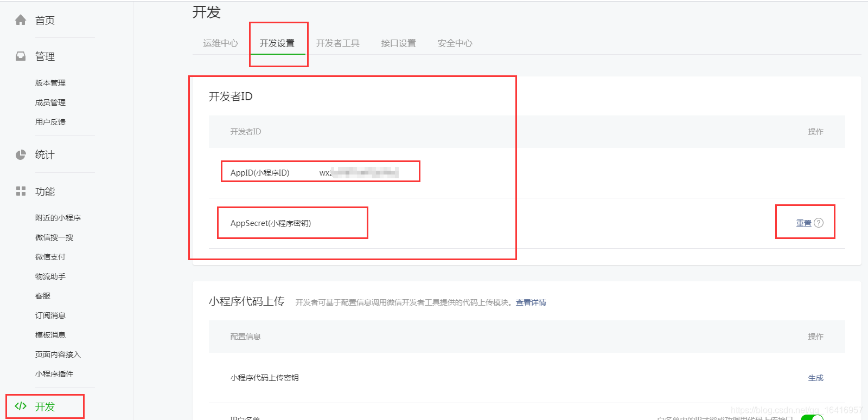Click 生成 link for 小程序代码上传密钥
This screenshot has width=868, height=420.
coord(816,378)
